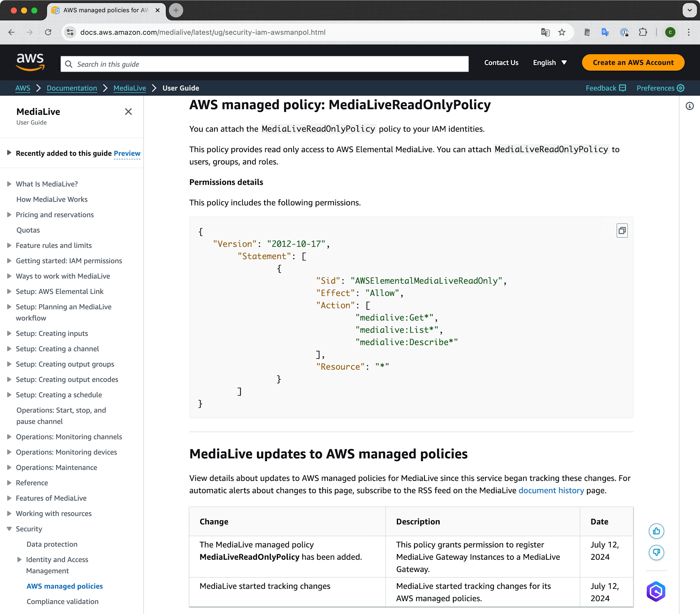View site information icon in address bar

click(70, 32)
